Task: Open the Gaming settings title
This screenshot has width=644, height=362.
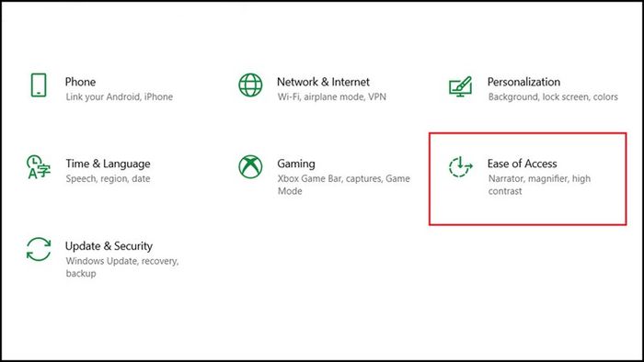Action: tap(296, 164)
